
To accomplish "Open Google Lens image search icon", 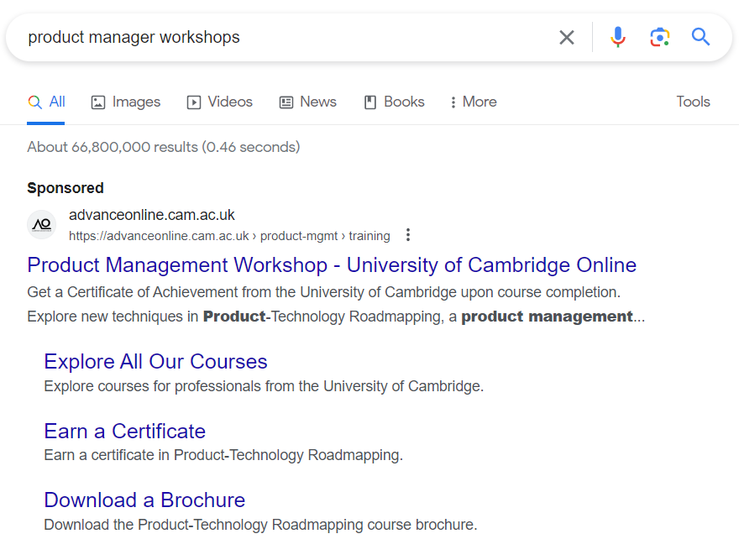I will [659, 37].
